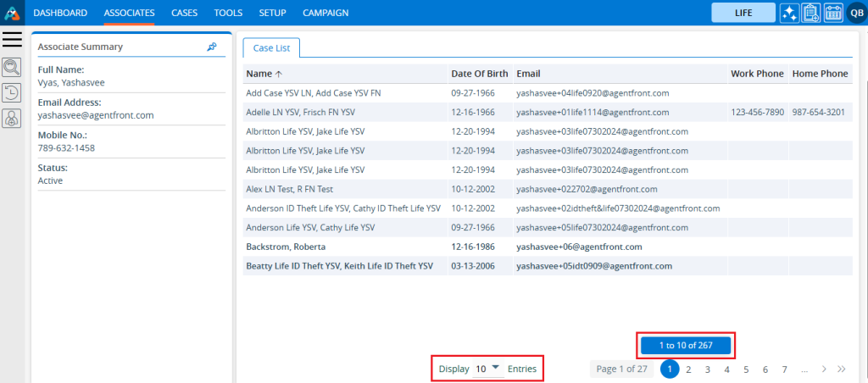
Task: Go to the DASHBOARD menu
Action: (60, 13)
